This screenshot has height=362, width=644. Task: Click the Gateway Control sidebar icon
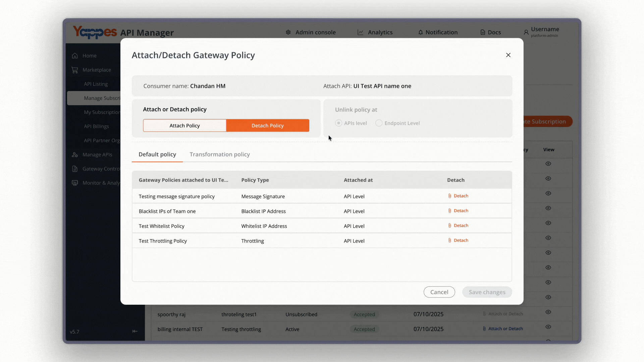75,169
